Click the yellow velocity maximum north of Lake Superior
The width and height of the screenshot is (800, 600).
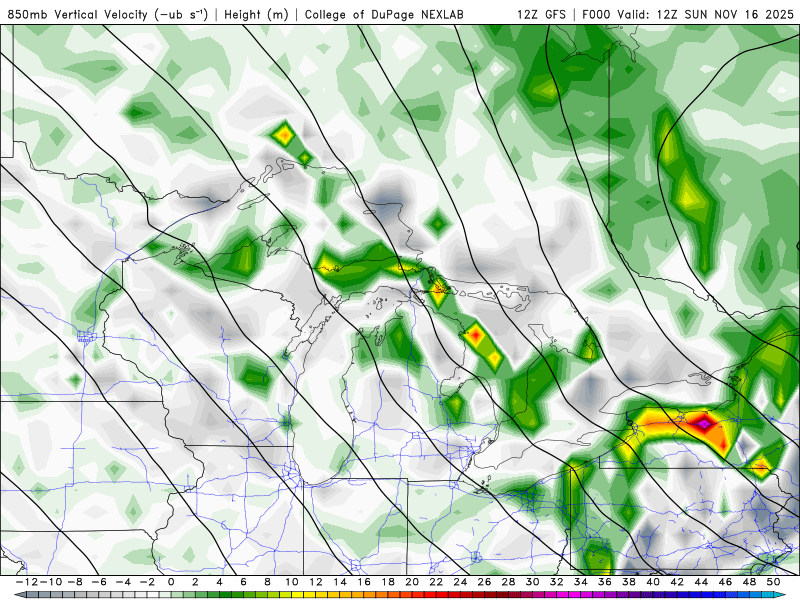pyautogui.click(x=284, y=135)
